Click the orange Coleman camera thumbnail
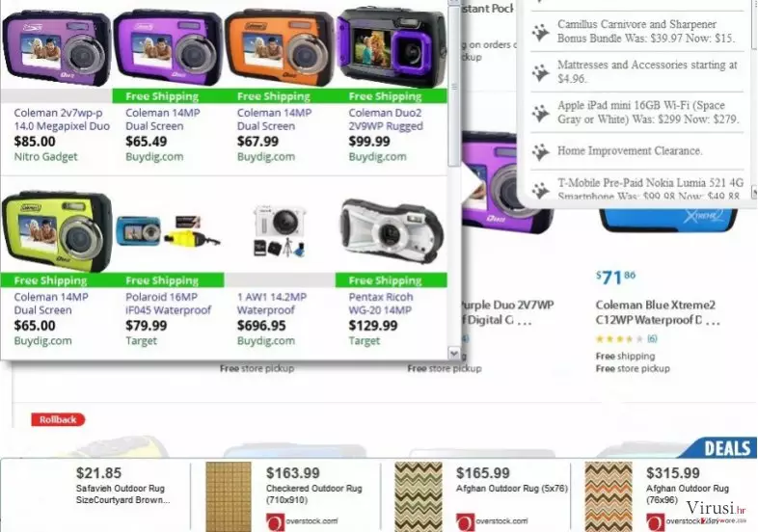 pyautogui.click(x=280, y=46)
